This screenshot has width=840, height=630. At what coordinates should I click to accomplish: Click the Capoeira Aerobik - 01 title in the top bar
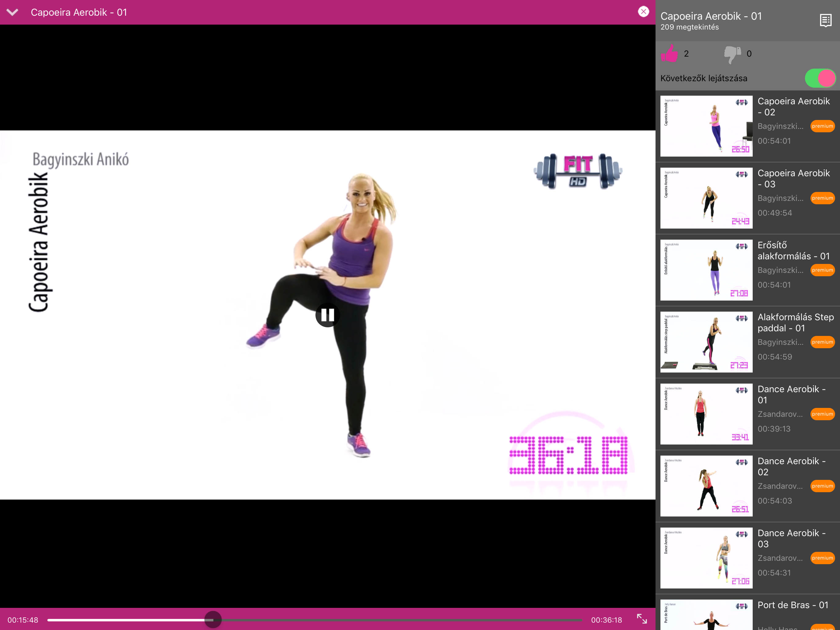coord(79,13)
